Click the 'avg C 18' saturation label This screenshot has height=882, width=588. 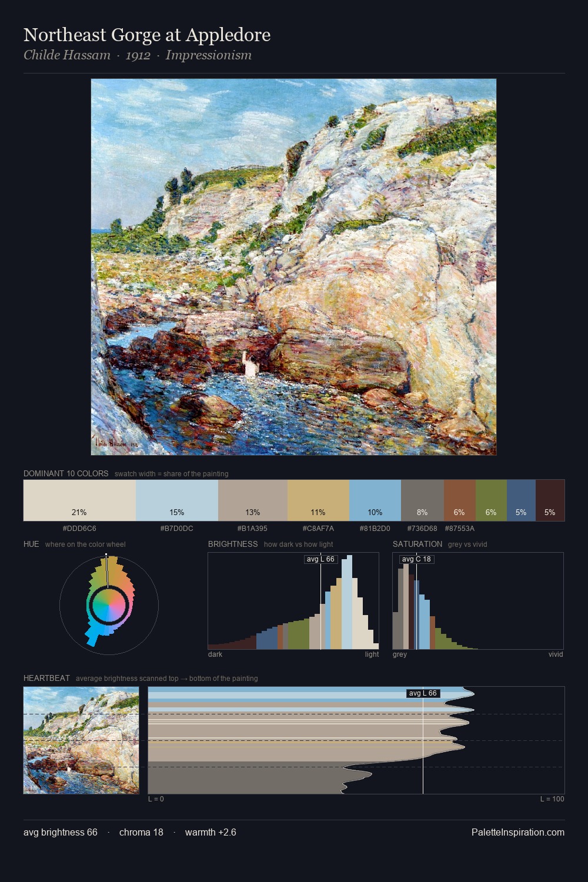(416, 559)
